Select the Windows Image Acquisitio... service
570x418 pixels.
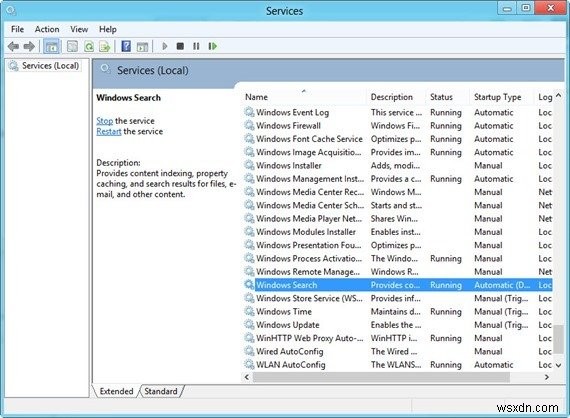(398, 152)
